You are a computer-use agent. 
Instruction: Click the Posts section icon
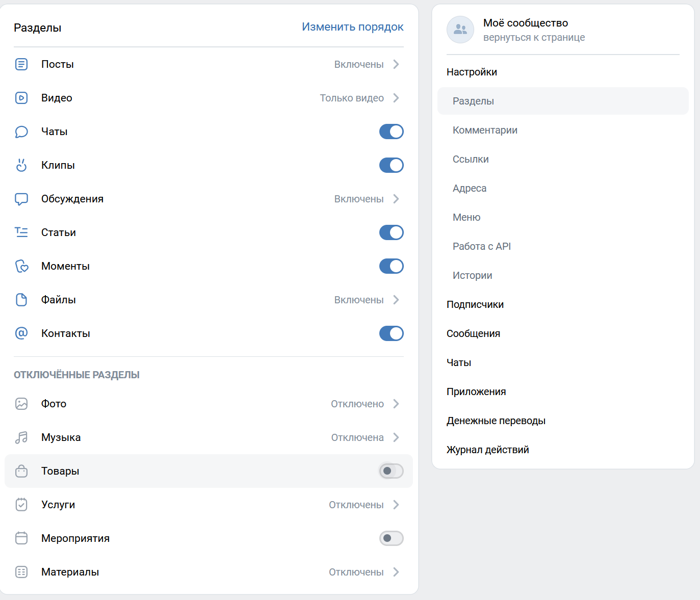tap(21, 64)
